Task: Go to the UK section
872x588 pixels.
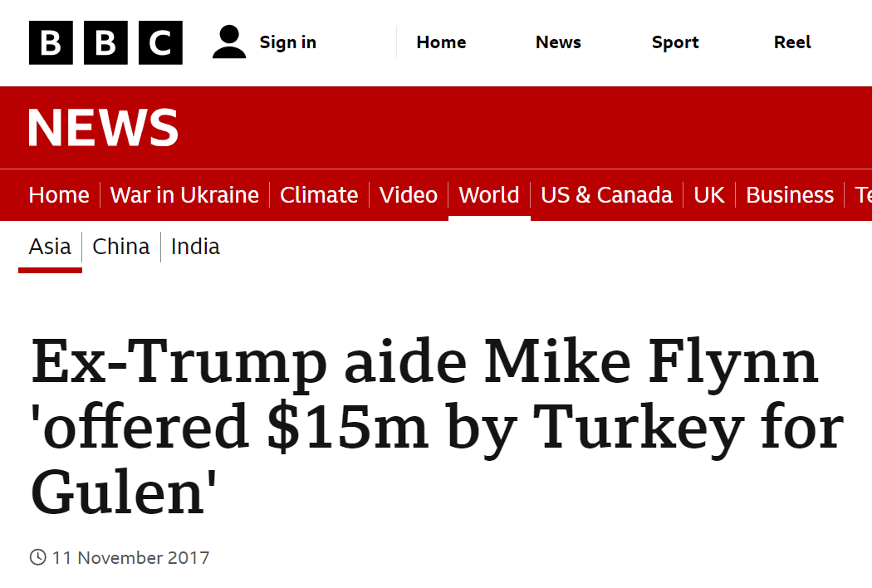Action: click(709, 195)
